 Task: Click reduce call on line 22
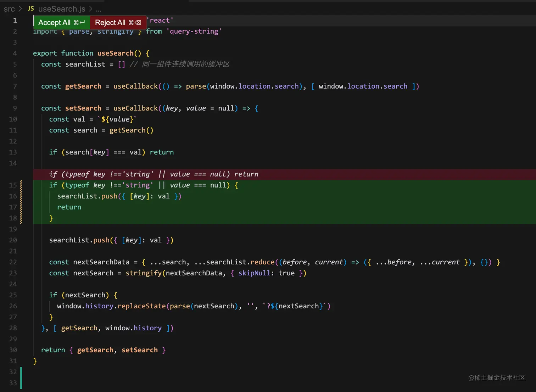(262, 262)
